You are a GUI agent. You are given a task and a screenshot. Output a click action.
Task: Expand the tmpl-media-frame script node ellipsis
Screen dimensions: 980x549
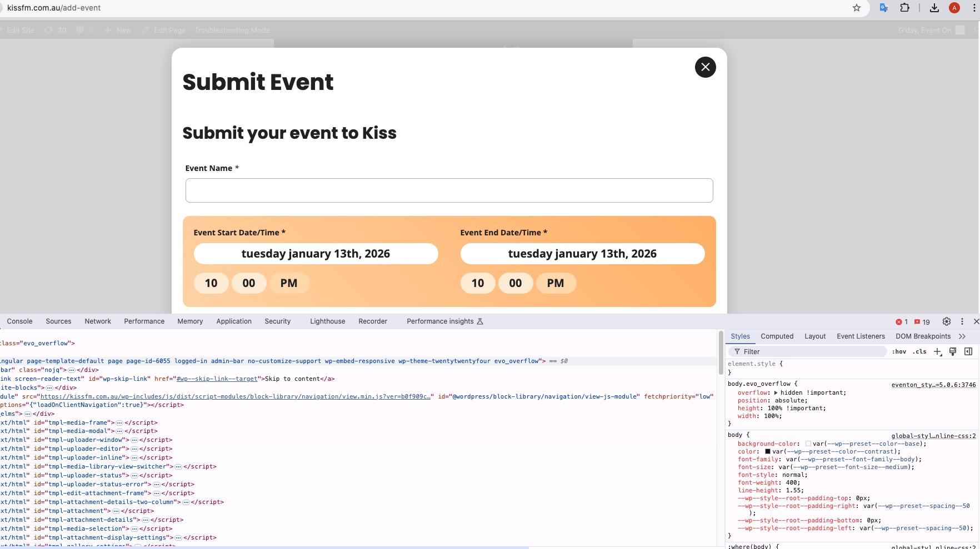(x=119, y=422)
